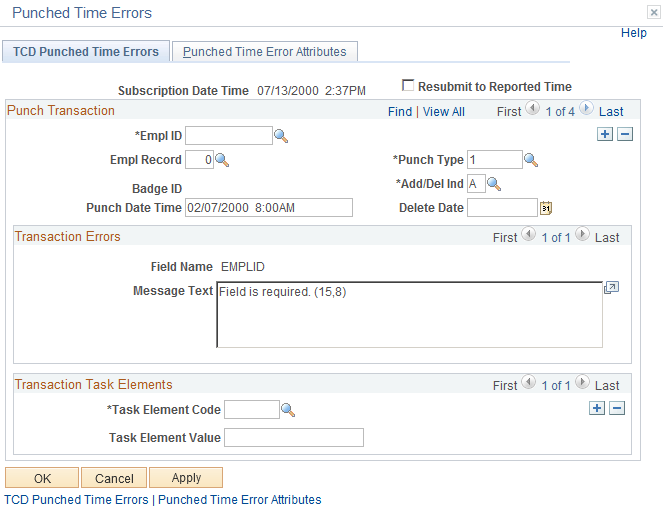Click Find in Punch Transaction header

(400, 112)
